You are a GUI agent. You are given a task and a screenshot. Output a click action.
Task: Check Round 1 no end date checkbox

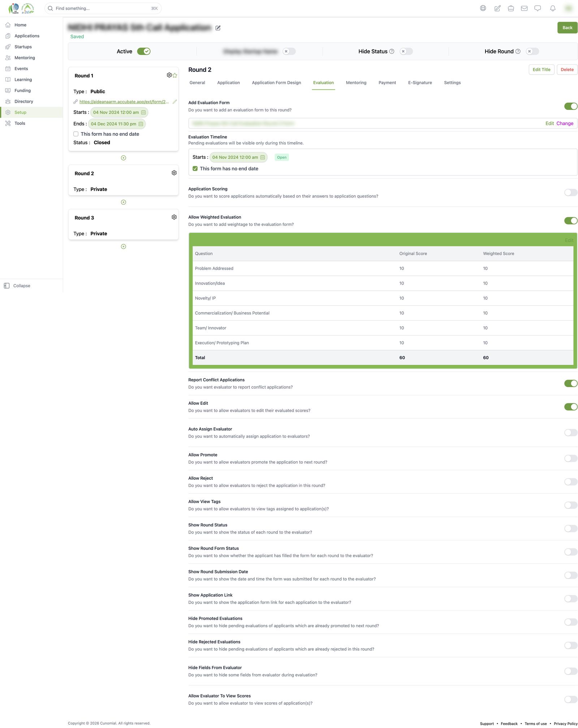tap(76, 134)
